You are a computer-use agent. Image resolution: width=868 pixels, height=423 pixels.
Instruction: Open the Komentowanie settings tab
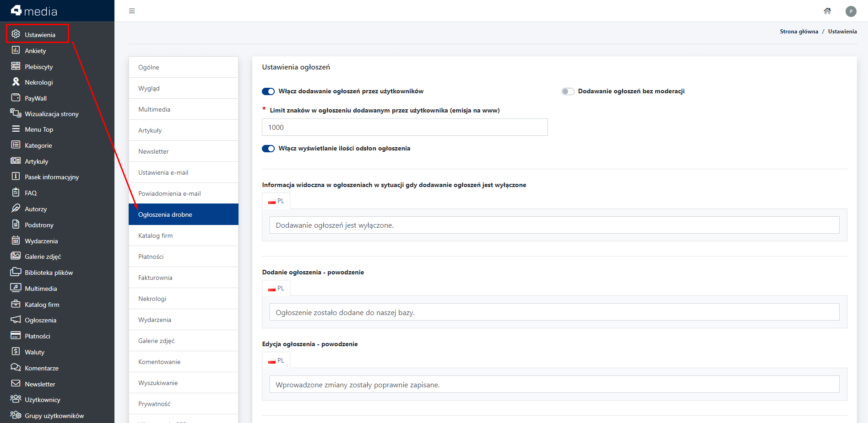point(184,362)
